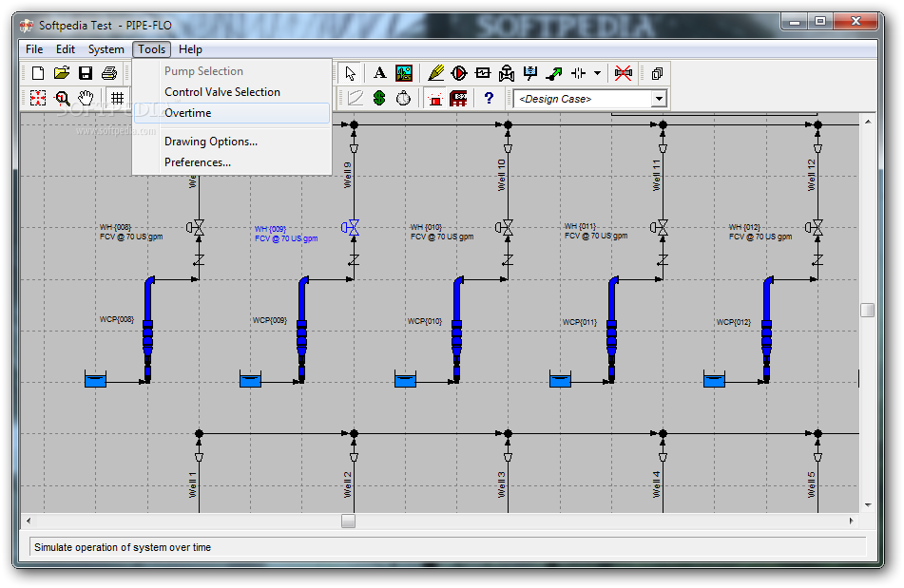The width and height of the screenshot is (904, 588).
Task: Open a file with the folder icon
Action: pyautogui.click(x=62, y=73)
